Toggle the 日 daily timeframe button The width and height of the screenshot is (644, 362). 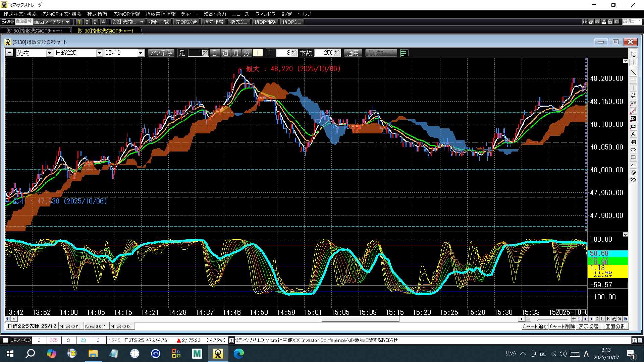click(x=215, y=53)
